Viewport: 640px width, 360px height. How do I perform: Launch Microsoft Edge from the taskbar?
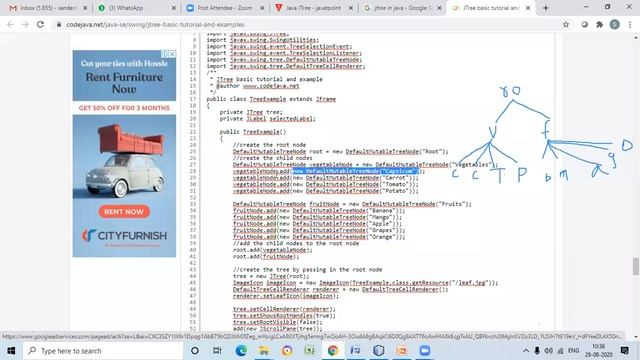tap(241, 351)
